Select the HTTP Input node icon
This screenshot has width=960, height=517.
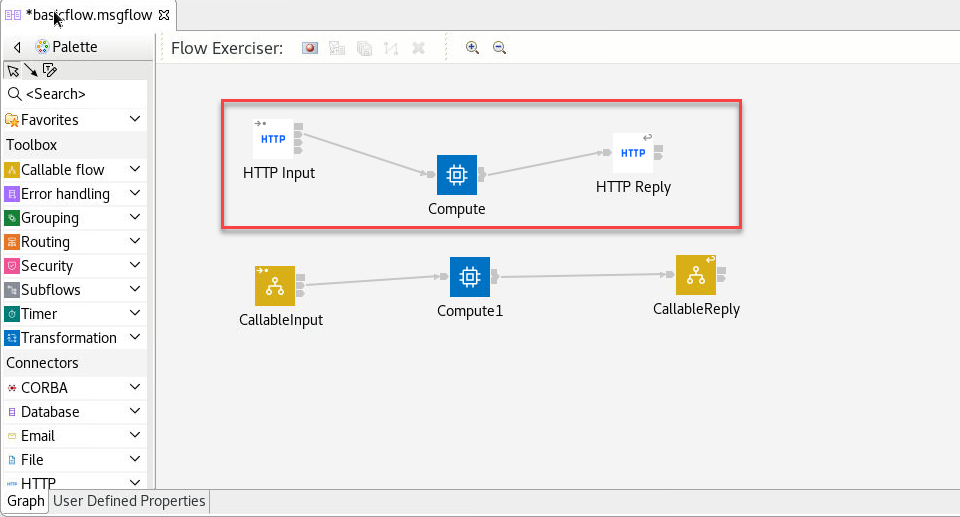click(273, 139)
